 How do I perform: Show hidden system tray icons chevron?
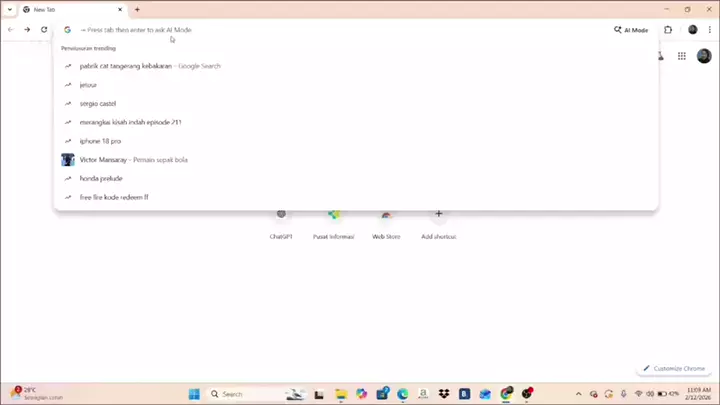[x=581, y=394]
